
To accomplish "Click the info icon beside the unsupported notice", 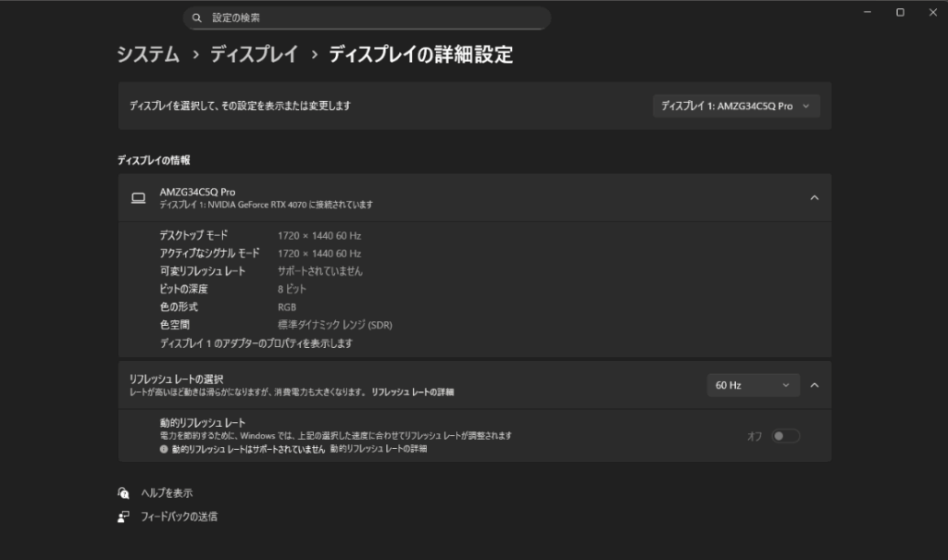I will click(164, 449).
